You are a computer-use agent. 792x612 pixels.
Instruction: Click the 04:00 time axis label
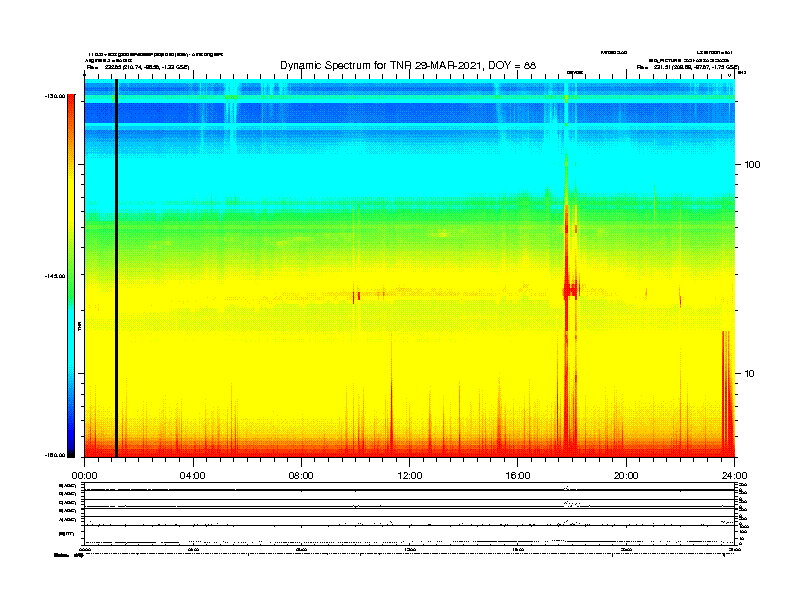193,476
